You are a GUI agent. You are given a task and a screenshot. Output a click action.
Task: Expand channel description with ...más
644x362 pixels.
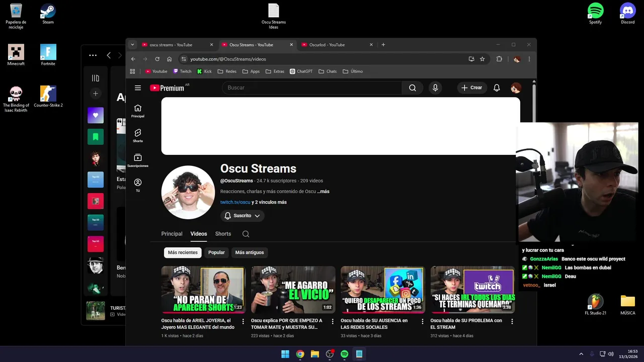coord(323,192)
